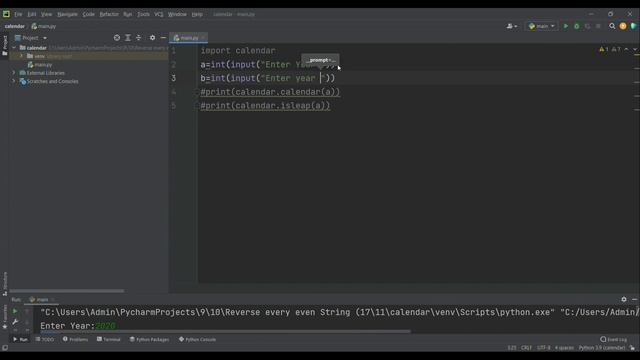640x360 pixels.
Task: Click the Rerun green arrow in Run panel
Action: tap(15, 311)
